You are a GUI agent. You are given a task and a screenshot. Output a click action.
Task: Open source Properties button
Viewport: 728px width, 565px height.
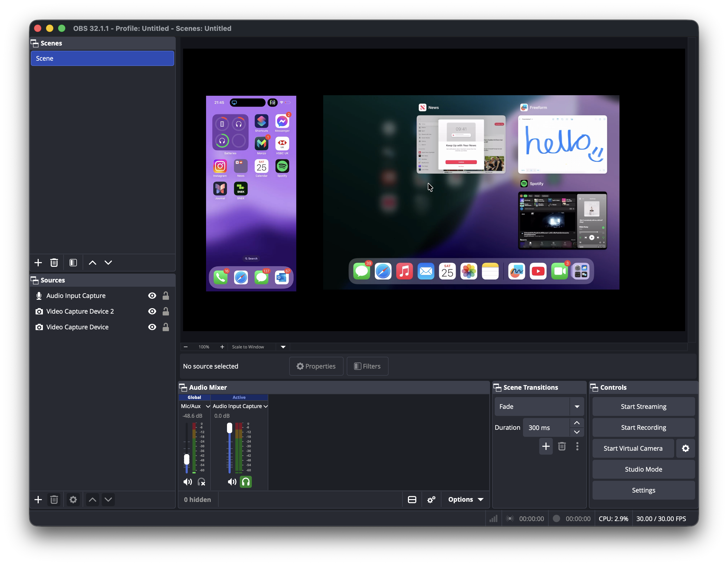[316, 366]
